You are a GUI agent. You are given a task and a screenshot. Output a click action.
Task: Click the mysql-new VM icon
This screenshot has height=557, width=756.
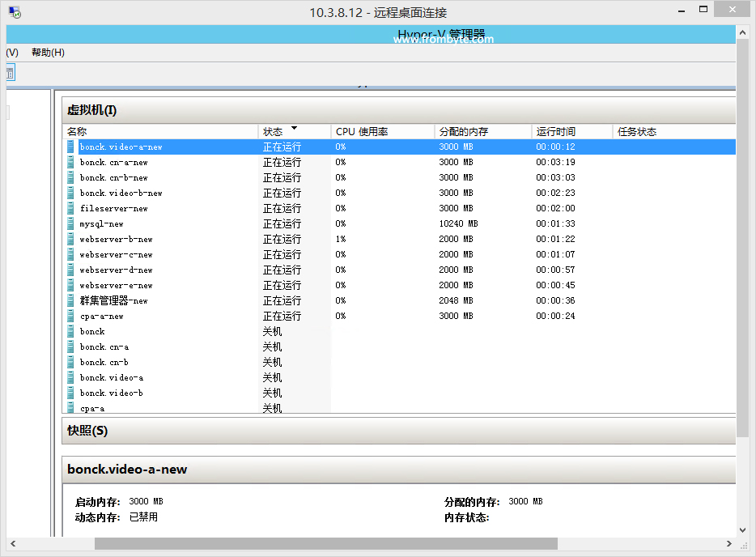(x=71, y=223)
